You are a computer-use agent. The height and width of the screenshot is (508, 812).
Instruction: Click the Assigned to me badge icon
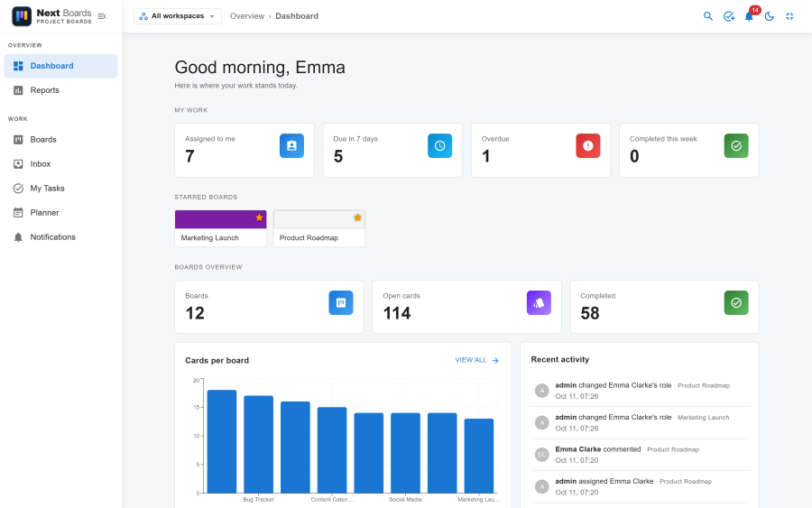click(291, 145)
